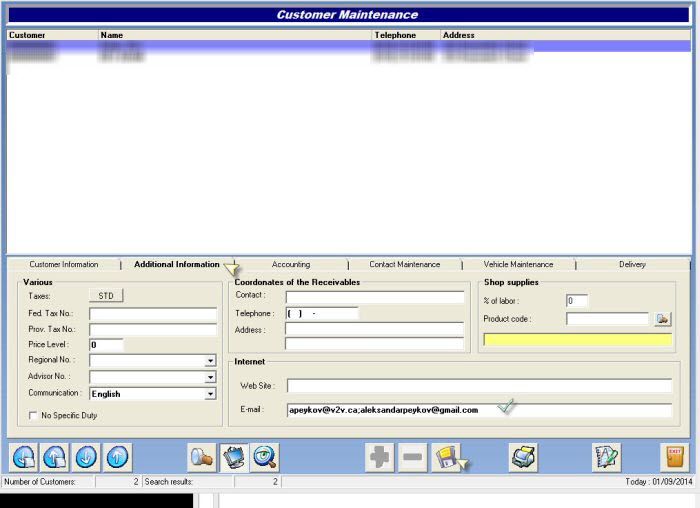Click the E-mail field with apeykov@v2v.ca
Viewport: 700px width, 508px height.
pos(479,410)
